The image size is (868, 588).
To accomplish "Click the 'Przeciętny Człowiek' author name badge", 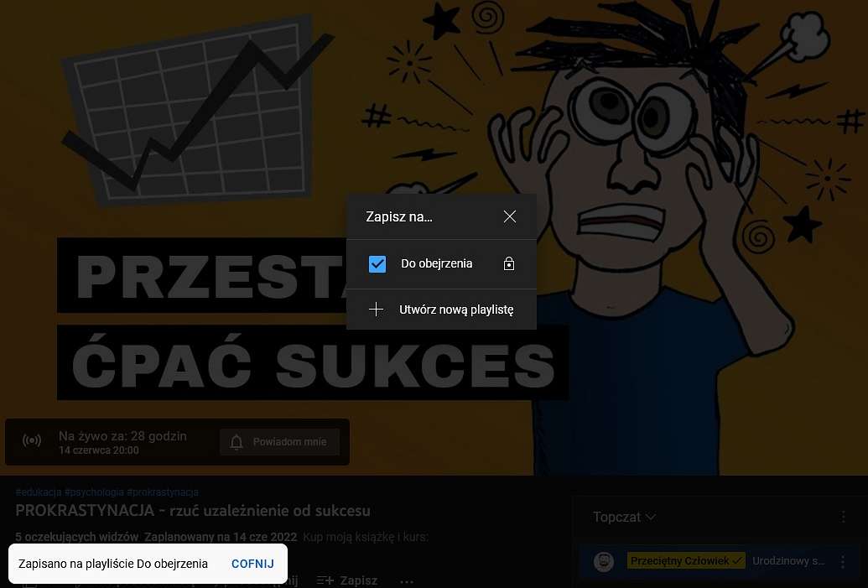I will point(686,561).
